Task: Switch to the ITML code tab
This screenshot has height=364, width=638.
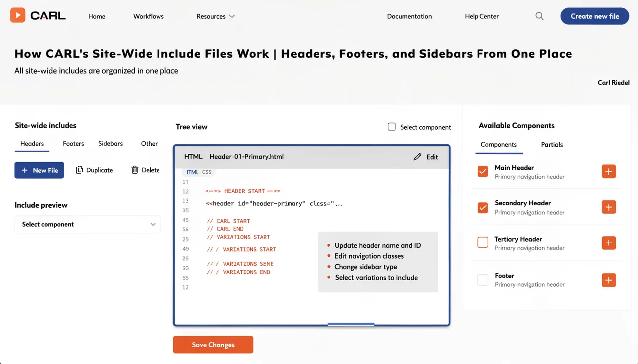Action: click(192, 172)
